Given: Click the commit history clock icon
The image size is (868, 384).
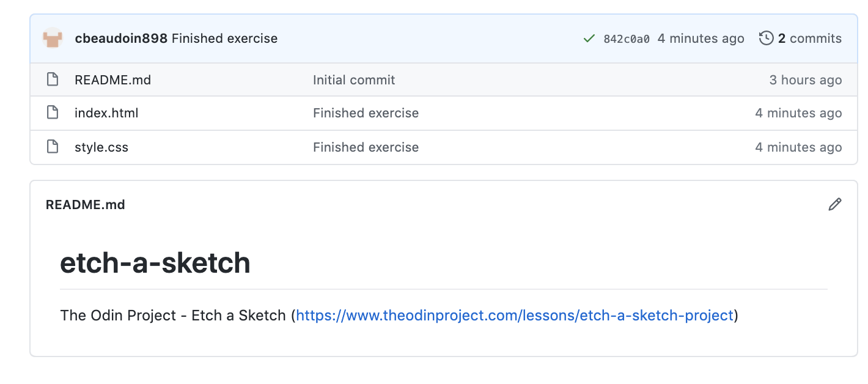Looking at the screenshot, I should click(x=766, y=39).
